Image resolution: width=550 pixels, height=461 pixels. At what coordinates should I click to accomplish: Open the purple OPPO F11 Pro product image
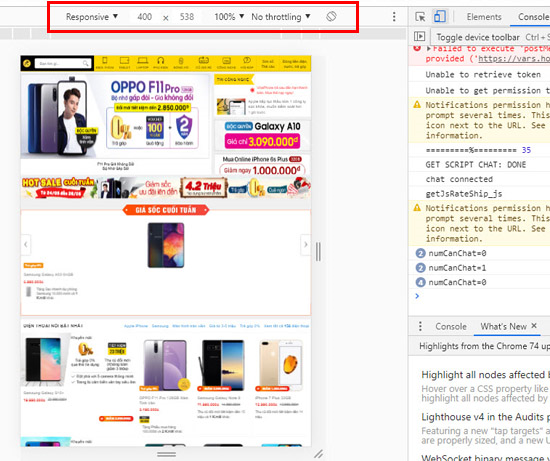point(165,365)
